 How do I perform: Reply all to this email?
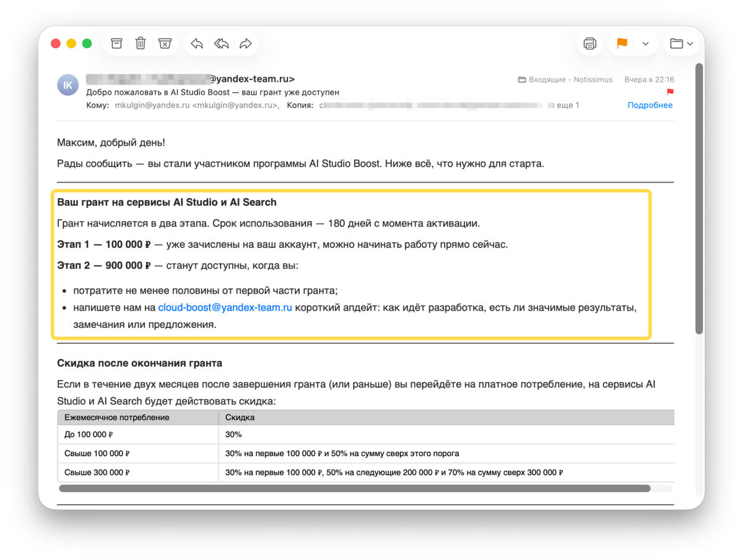click(x=221, y=43)
